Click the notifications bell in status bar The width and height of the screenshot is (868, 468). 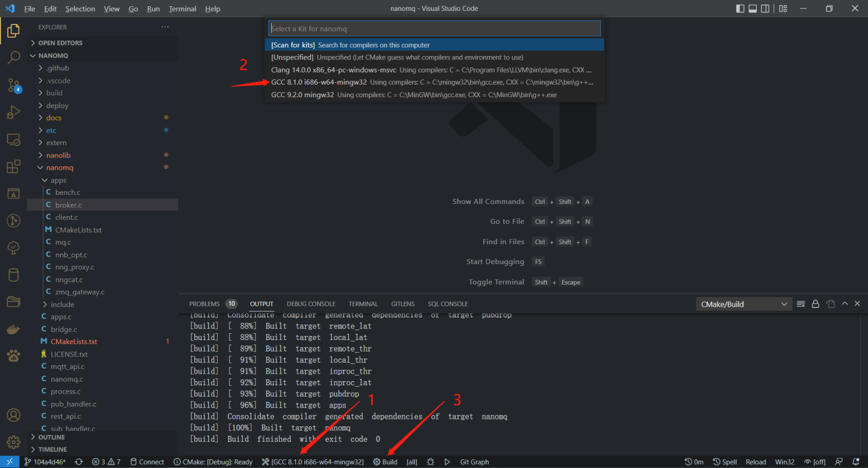(856, 462)
